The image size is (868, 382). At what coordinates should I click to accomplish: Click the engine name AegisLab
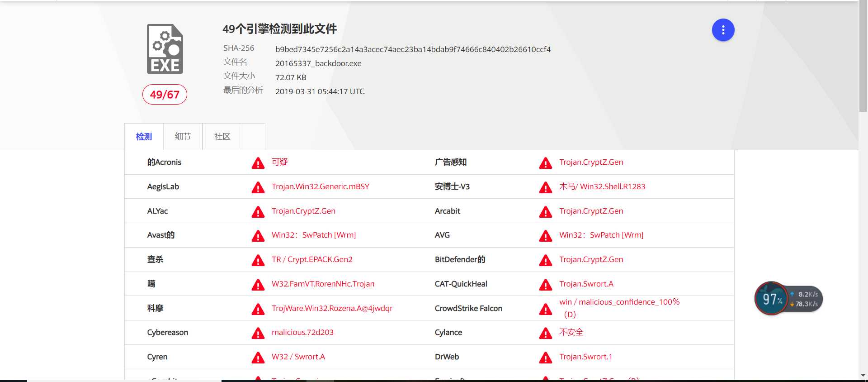[x=163, y=186]
